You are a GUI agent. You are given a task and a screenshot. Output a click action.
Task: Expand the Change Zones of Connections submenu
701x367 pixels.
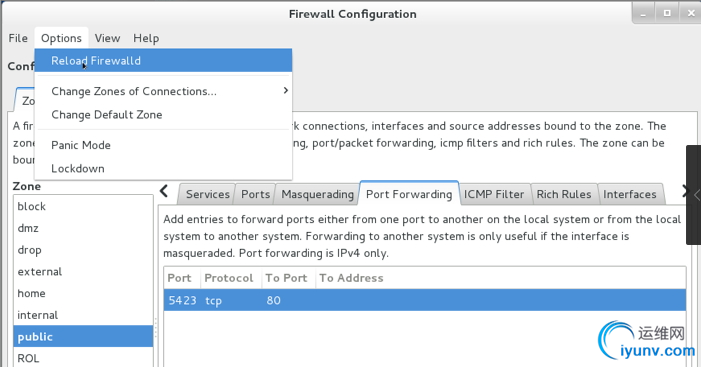[163, 91]
